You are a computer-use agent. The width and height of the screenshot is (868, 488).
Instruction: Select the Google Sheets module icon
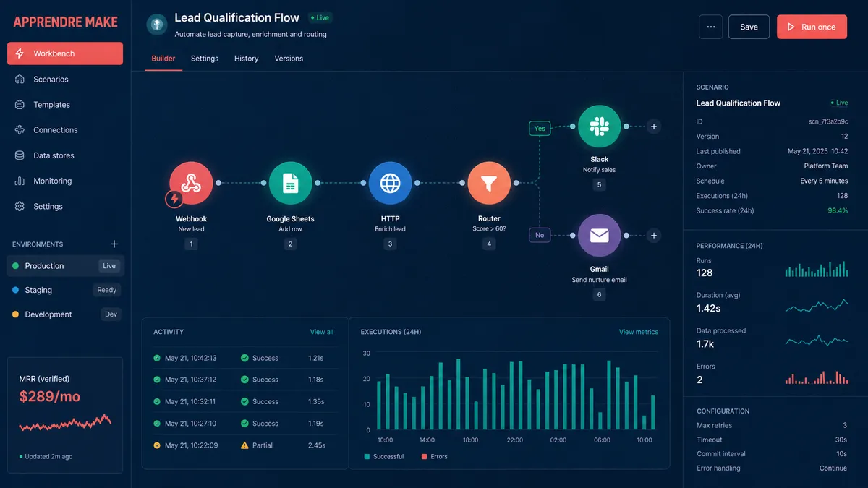coord(290,183)
